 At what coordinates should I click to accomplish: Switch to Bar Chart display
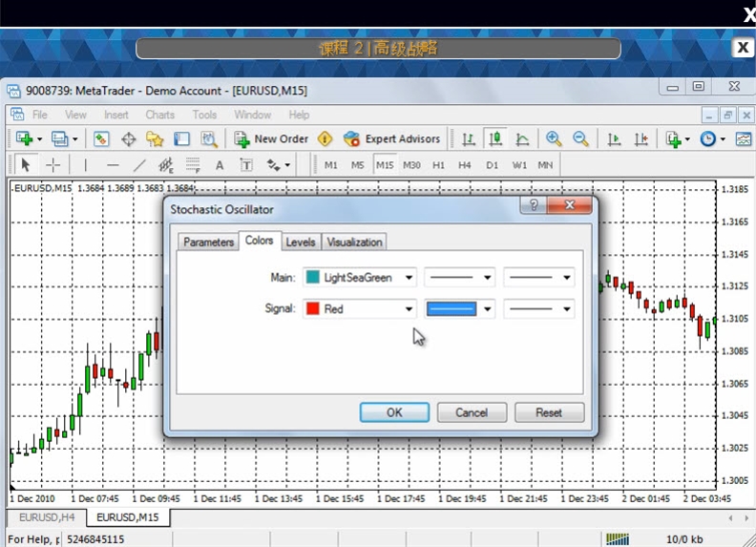pyautogui.click(x=469, y=139)
